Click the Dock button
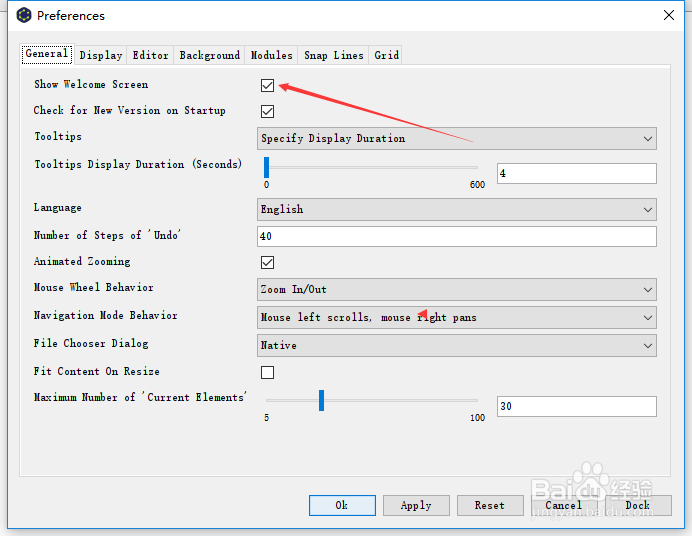 [x=638, y=505]
